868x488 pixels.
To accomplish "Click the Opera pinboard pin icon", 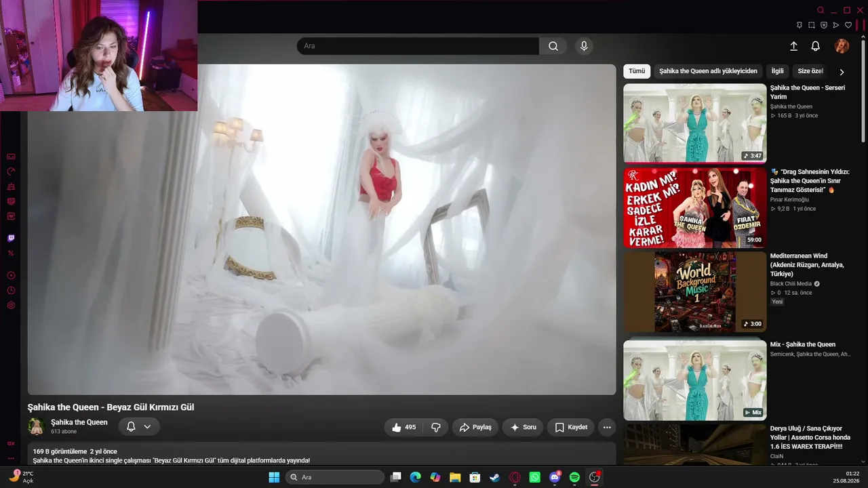I will click(x=800, y=25).
